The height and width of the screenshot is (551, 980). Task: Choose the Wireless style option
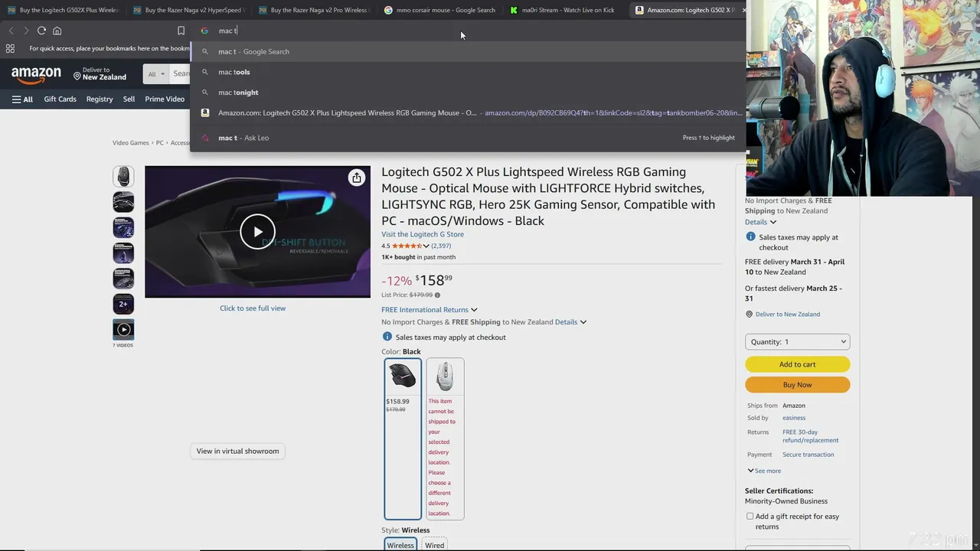click(x=400, y=545)
